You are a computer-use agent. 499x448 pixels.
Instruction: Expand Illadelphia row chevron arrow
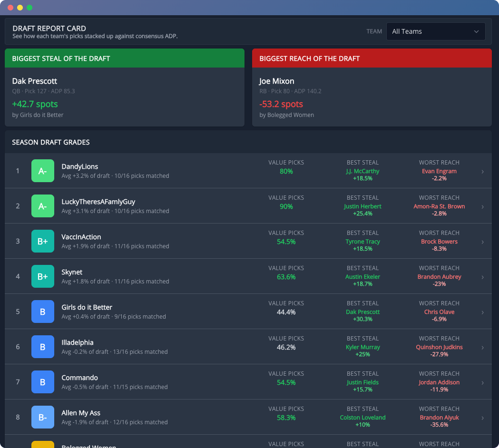[x=482, y=348]
